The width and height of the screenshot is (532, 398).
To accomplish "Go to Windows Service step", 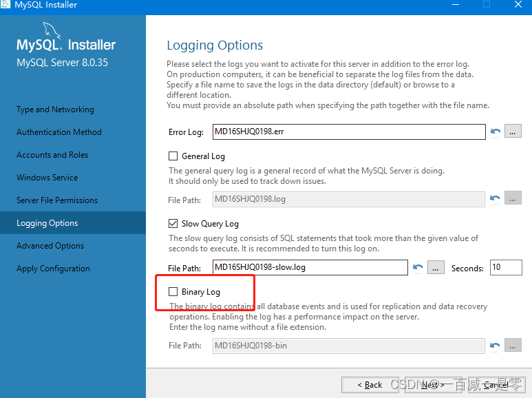I will [x=47, y=178].
